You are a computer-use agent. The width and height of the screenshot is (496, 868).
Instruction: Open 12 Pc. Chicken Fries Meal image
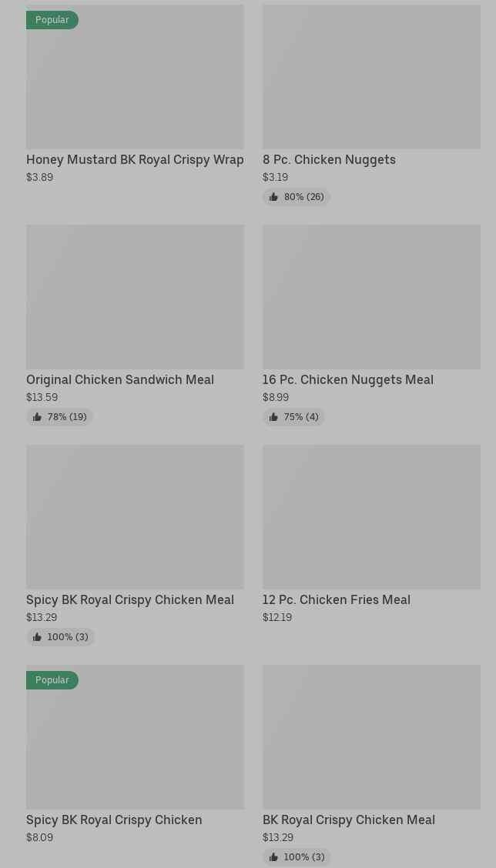tap(371, 517)
